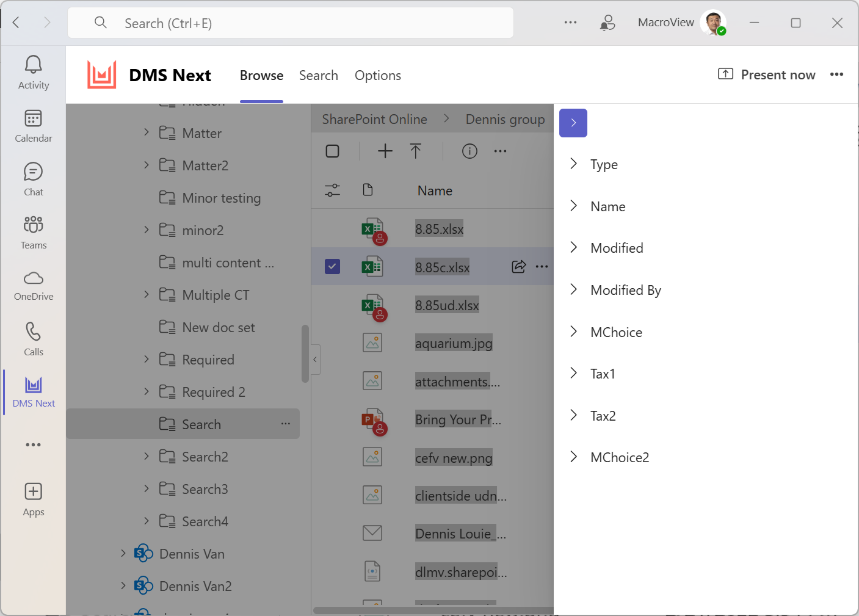Open the aquarium.jpg file
The width and height of the screenshot is (859, 616).
click(454, 343)
